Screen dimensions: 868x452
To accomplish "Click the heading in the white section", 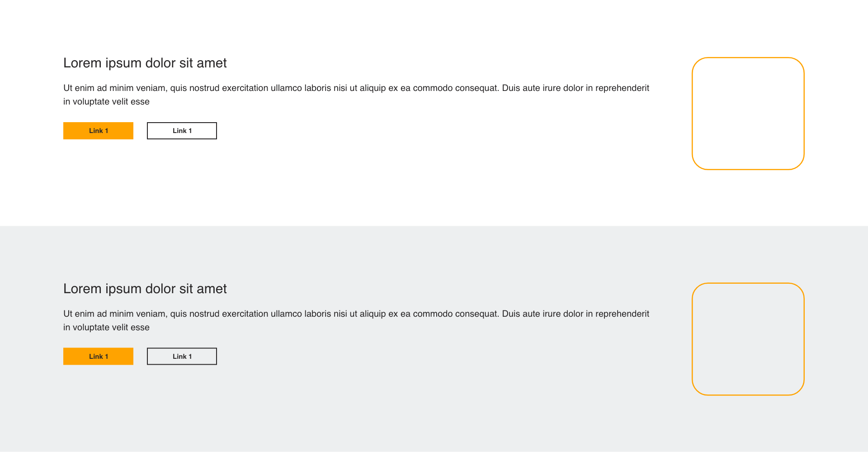I will tap(145, 63).
